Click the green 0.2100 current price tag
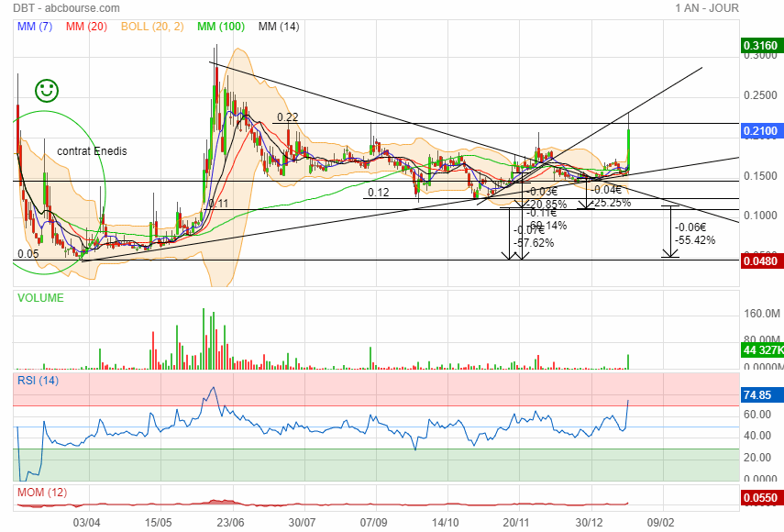 point(760,132)
